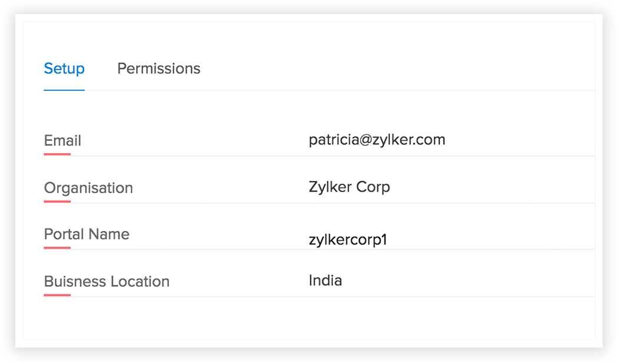This screenshot has height=364, width=618.
Task: Click the divider line below Buisness Location row
Action: tap(330, 297)
